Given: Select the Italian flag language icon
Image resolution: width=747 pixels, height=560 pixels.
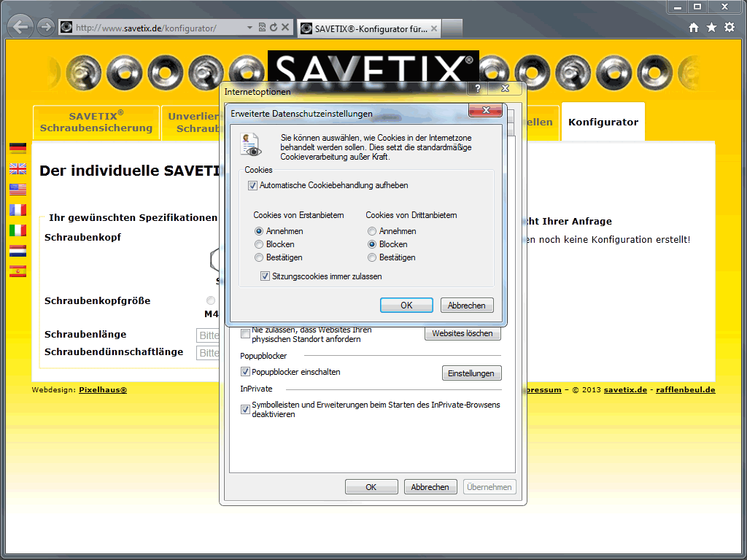Looking at the screenshot, I should click(x=18, y=230).
